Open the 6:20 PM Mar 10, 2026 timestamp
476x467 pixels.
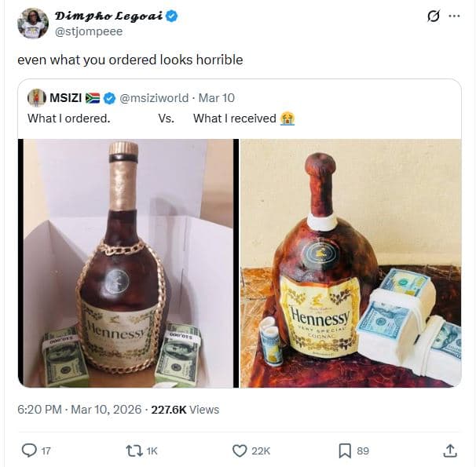(x=79, y=409)
